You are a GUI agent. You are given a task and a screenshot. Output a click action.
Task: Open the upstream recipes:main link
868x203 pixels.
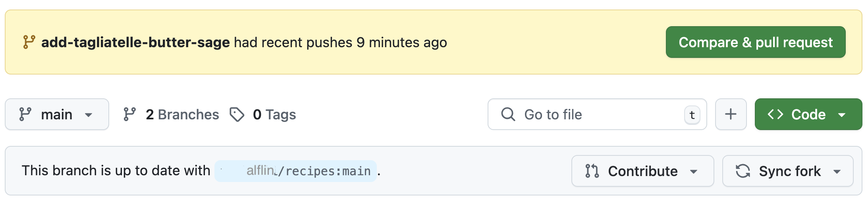click(x=295, y=171)
